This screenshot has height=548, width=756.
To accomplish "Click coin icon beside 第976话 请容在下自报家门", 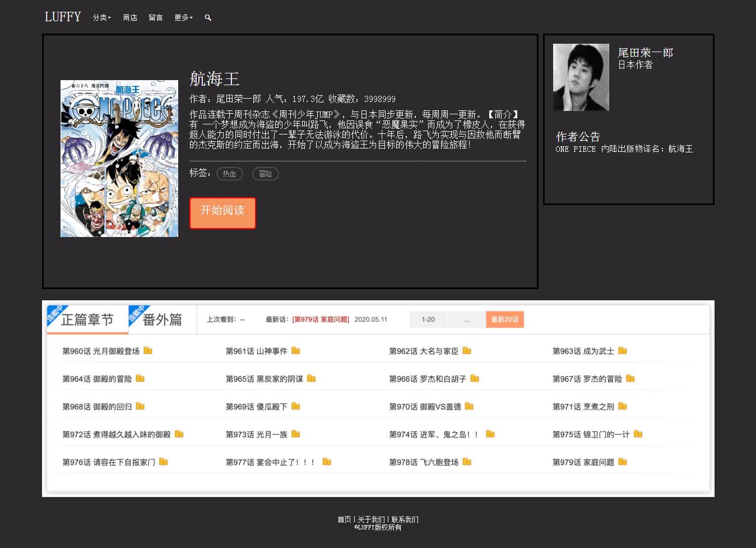I will tap(164, 462).
